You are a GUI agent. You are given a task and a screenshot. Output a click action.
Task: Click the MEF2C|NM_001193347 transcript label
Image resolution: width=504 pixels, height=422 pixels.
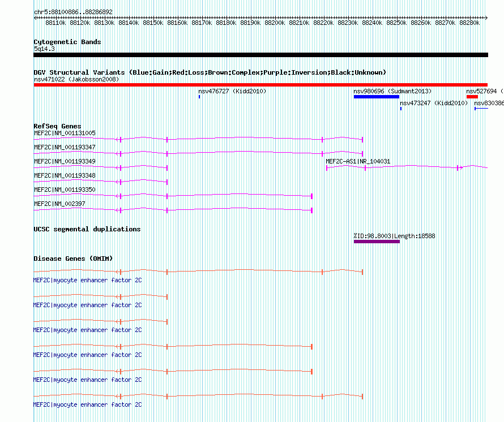65,147
